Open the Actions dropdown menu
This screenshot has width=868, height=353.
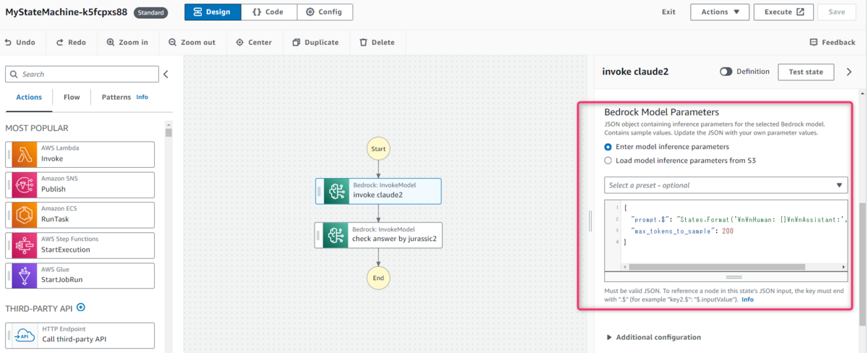tap(720, 12)
